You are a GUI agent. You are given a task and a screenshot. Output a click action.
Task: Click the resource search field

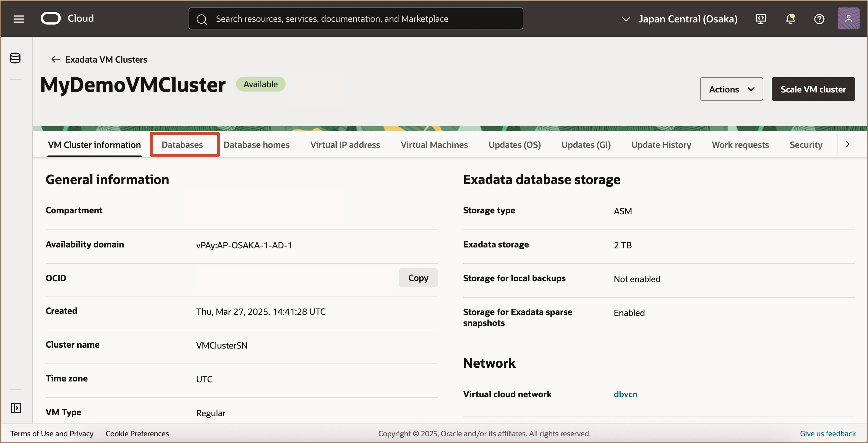[x=355, y=19]
